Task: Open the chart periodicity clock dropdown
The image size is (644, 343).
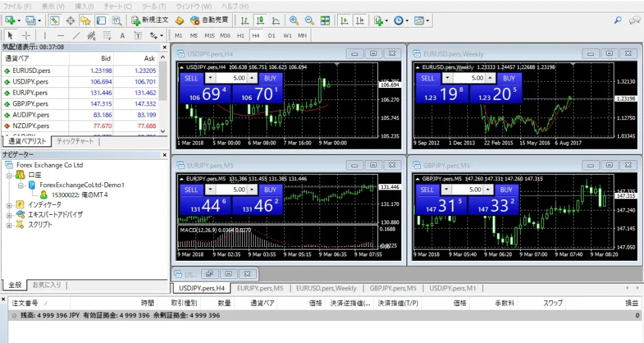Action: (x=401, y=20)
